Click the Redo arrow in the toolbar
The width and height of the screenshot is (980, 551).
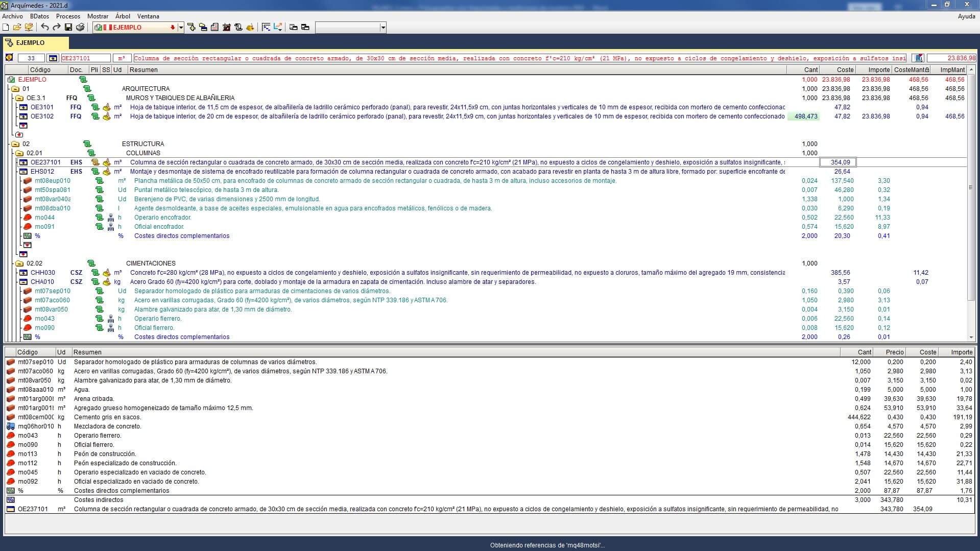click(56, 27)
